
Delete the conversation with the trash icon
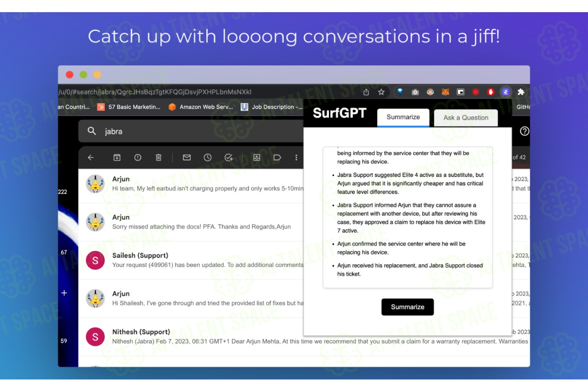click(158, 158)
